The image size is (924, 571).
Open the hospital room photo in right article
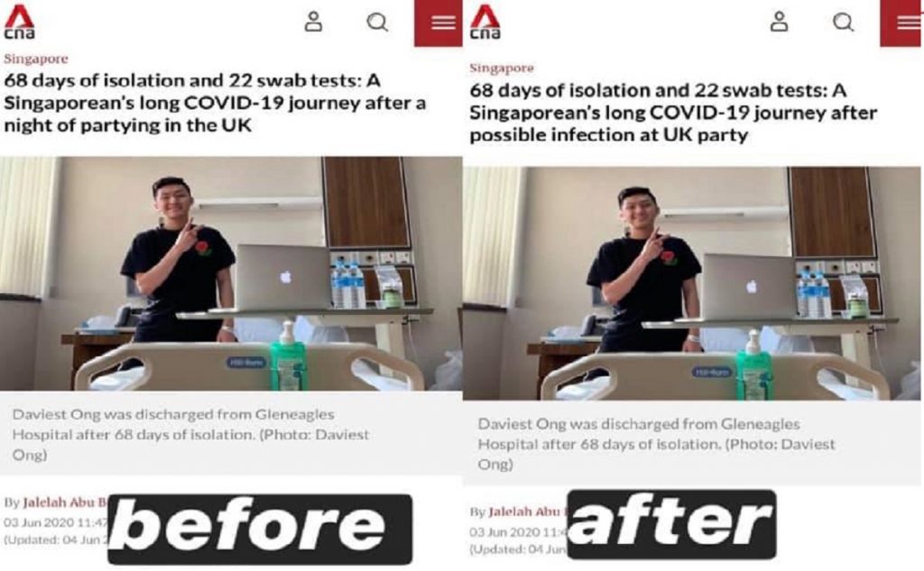coord(693,283)
